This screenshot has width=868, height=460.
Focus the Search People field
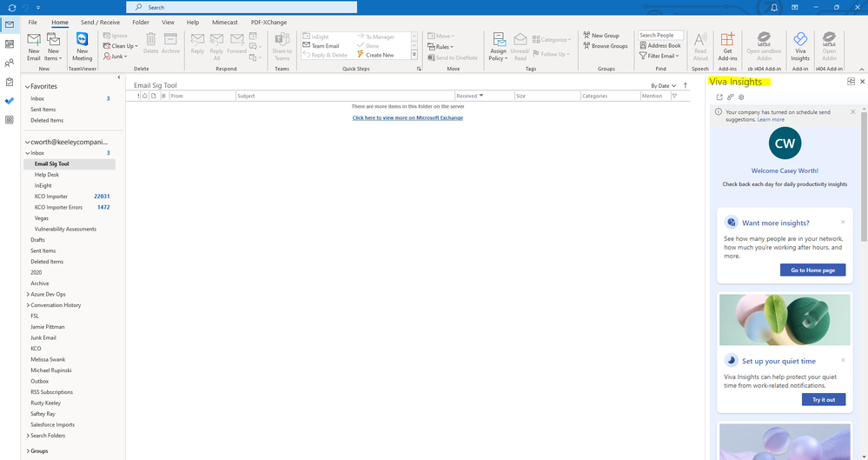click(x=660, y=35)
